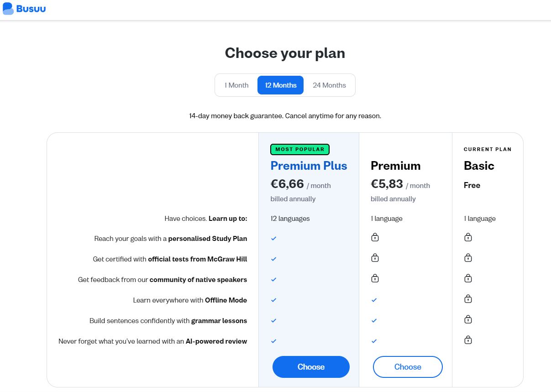Switch to the 24 Months billing tab

point(329,85)
